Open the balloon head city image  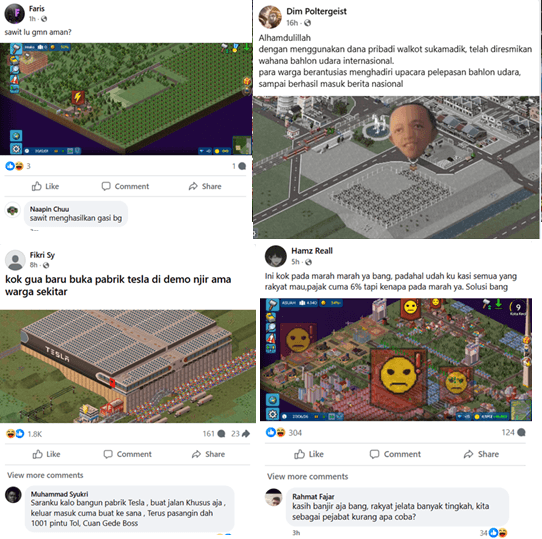pos(396,167)
